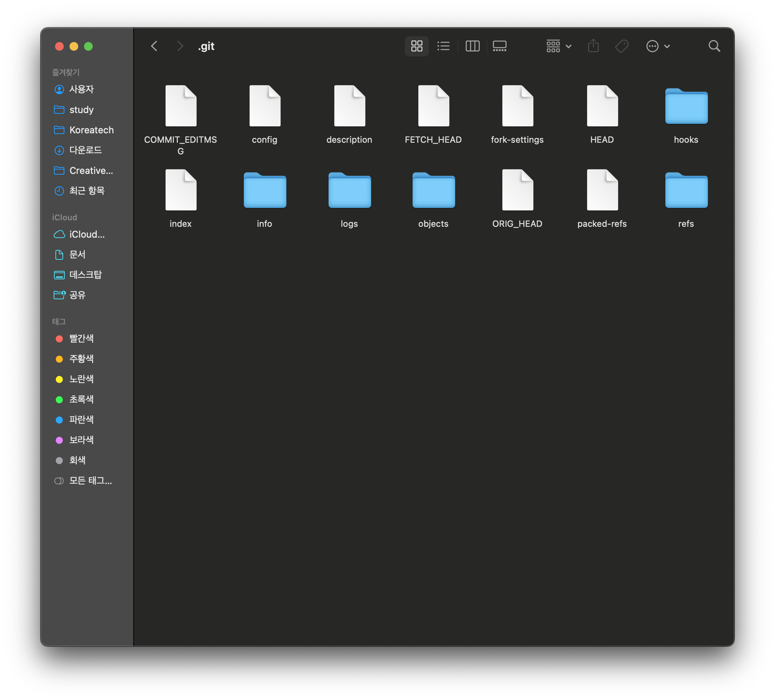Switch to gallery view mode

pyautogui.click(x=499, y=46)
